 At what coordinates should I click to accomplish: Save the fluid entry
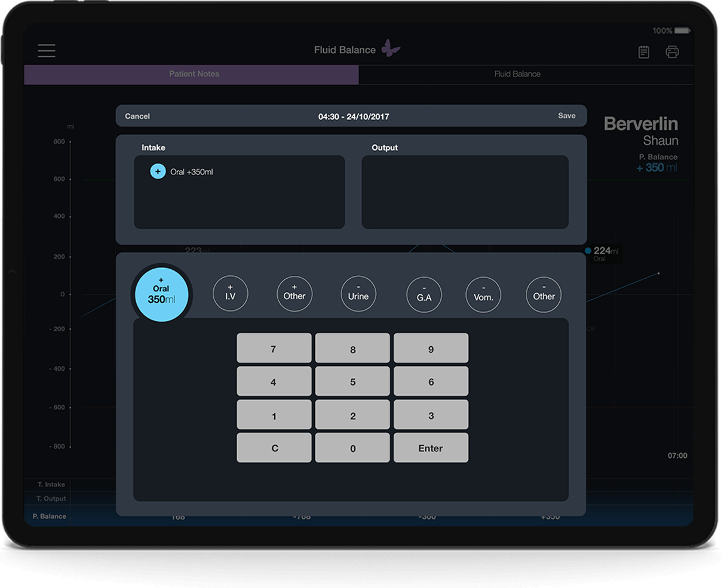566,116
